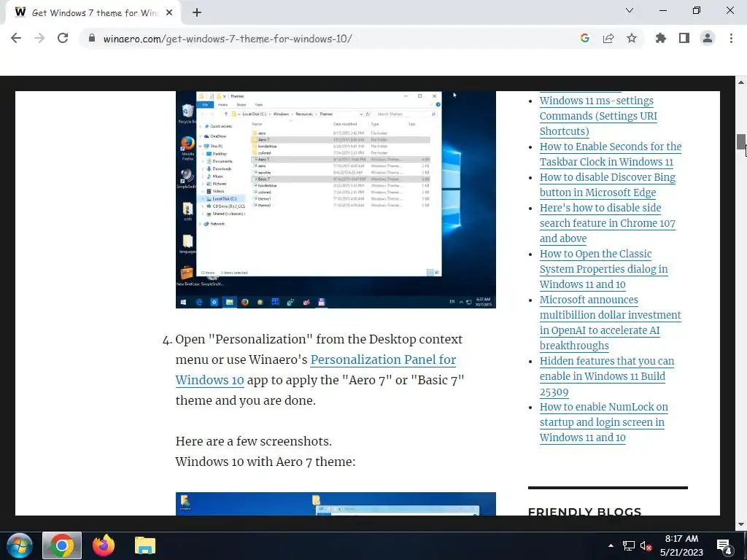The width and height of the screenshot is (747, 560).
Task: Go back to the previous page
Action: (x=16, y=38)
